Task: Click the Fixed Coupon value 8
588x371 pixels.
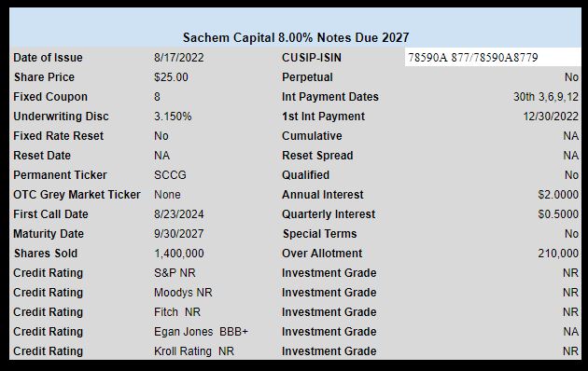Action: pyautogui.click(x=157, y=97)
